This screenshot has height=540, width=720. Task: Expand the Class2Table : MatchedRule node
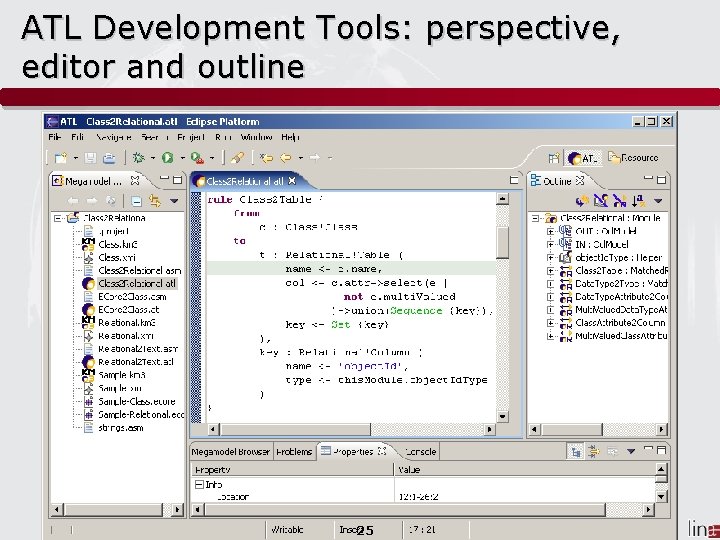(x=551, y=270)
